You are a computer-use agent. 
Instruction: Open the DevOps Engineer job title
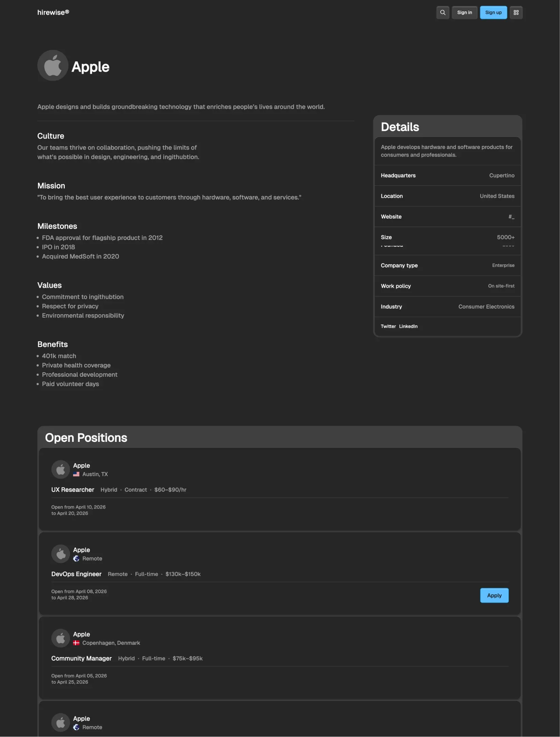coord(77,574)
